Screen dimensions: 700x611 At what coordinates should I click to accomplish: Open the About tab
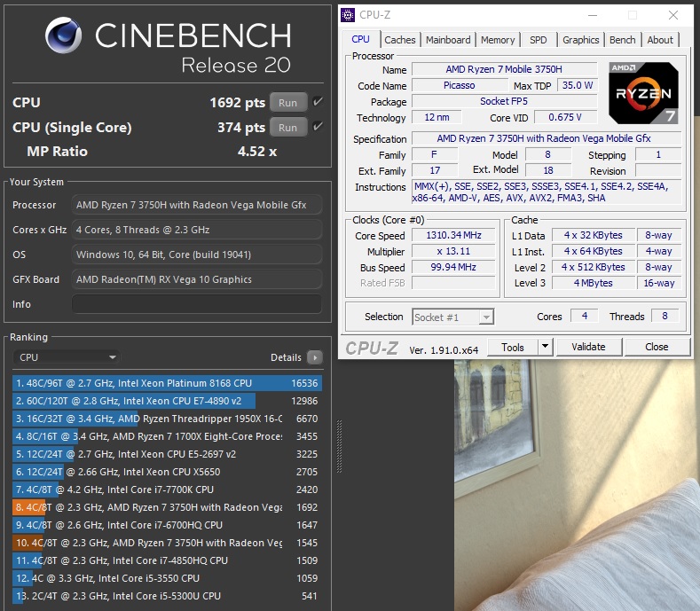[660, 40]
